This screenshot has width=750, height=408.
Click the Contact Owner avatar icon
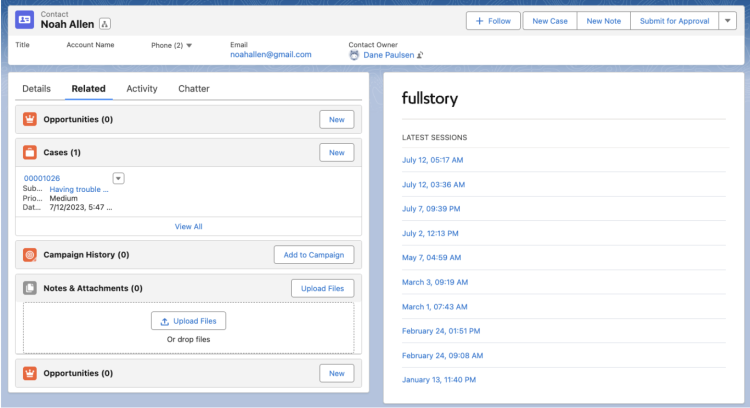(x=354, y=55)
